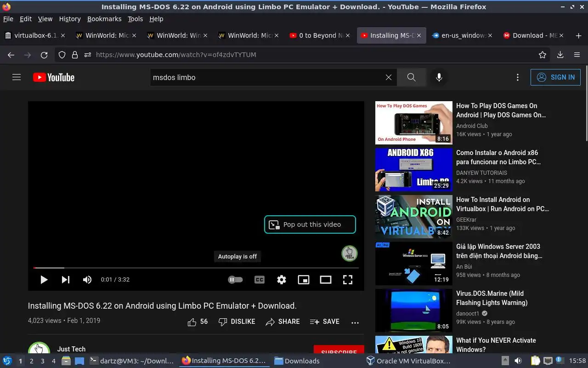Toggle closed captions CC button

260,280
